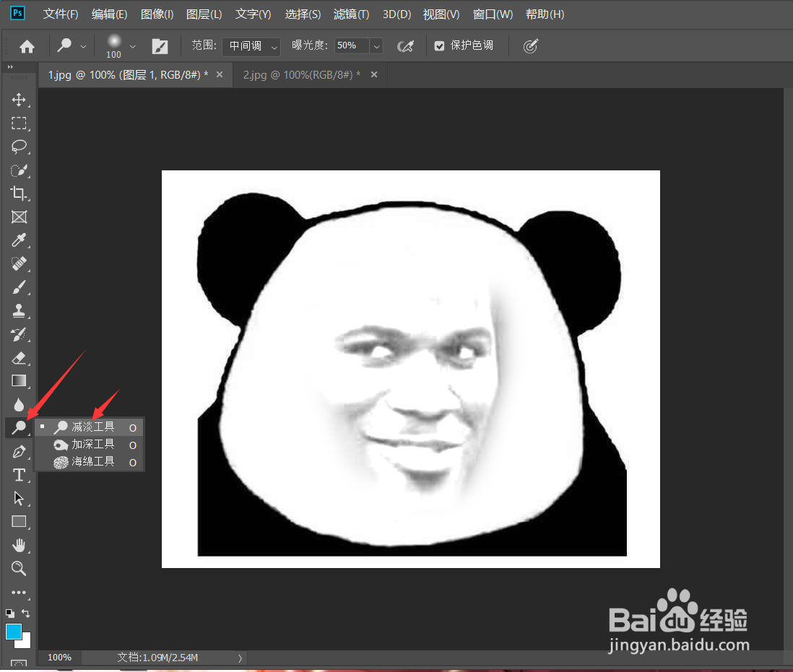Select the Rectangular Marquee tool
793x672 pixels.
19,123
